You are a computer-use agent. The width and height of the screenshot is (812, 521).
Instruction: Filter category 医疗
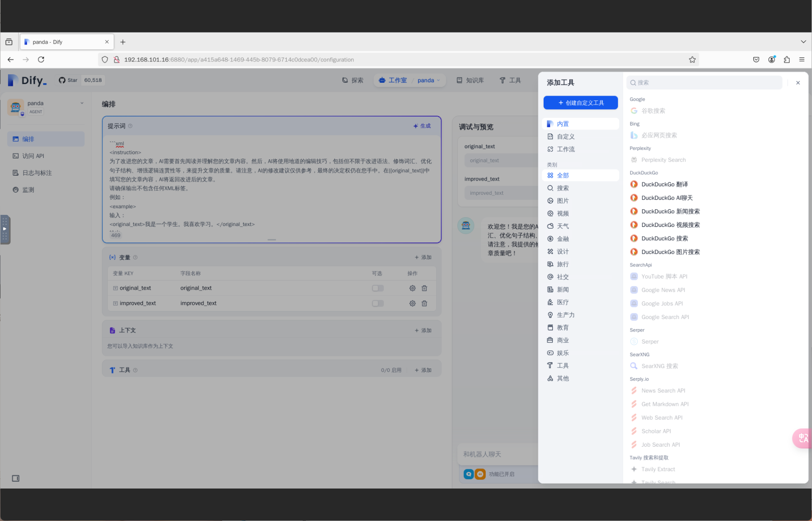(581, 302)
